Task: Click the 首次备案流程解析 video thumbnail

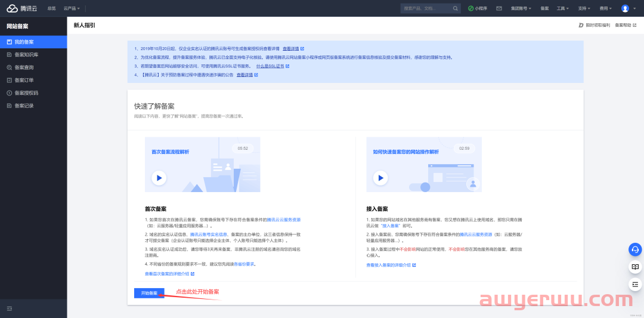Action: [x=203, y=164]
